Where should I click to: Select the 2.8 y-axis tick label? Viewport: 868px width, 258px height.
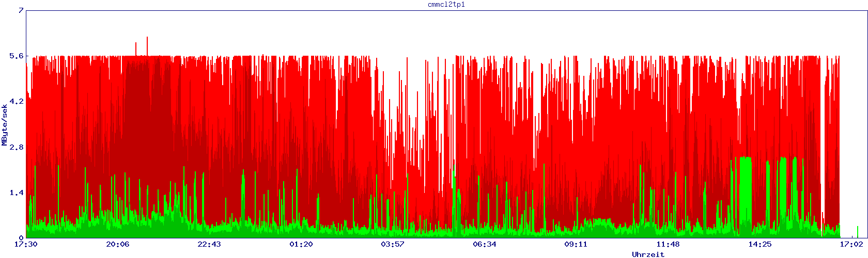(16, 147)
